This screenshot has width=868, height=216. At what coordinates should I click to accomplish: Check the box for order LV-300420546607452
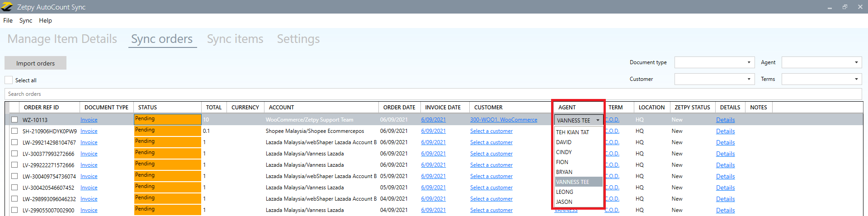pyautogui.click(x=14, y=188)
